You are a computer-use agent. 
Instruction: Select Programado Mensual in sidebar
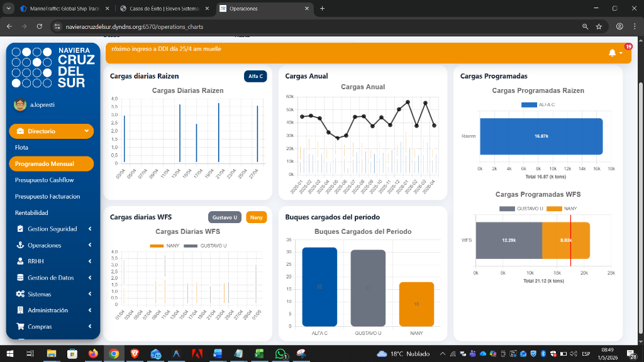[52, 164]
